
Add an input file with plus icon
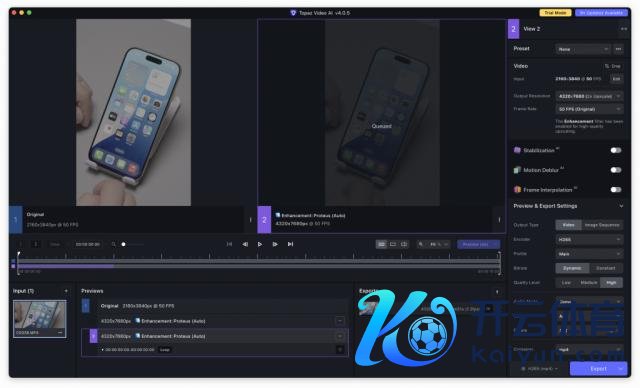[66, 291]
